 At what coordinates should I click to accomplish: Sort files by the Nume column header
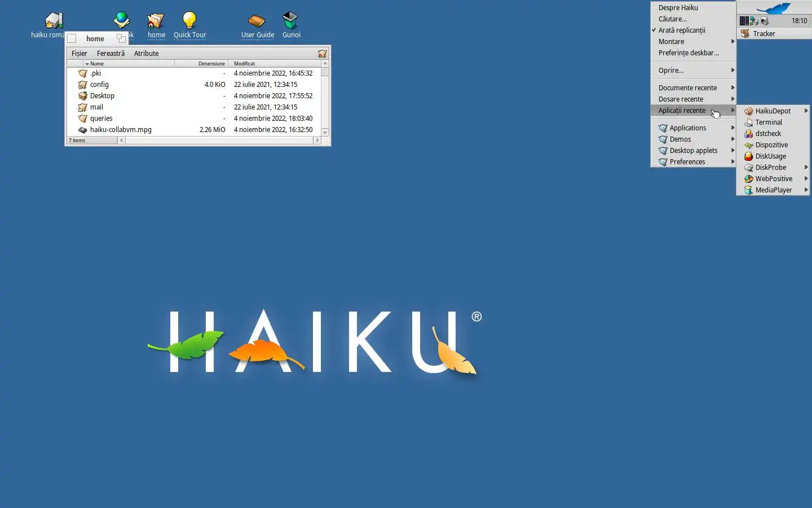[x=129, y=64]
